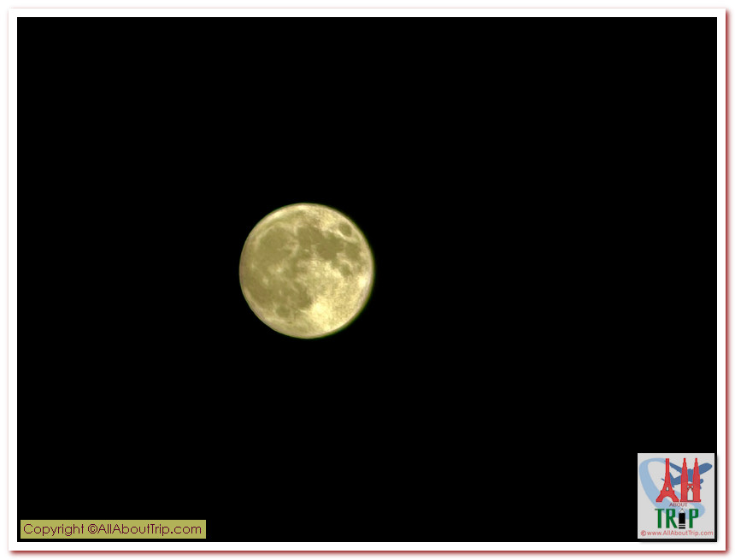Click the red copyright symbol in the logo

point(644,533)
